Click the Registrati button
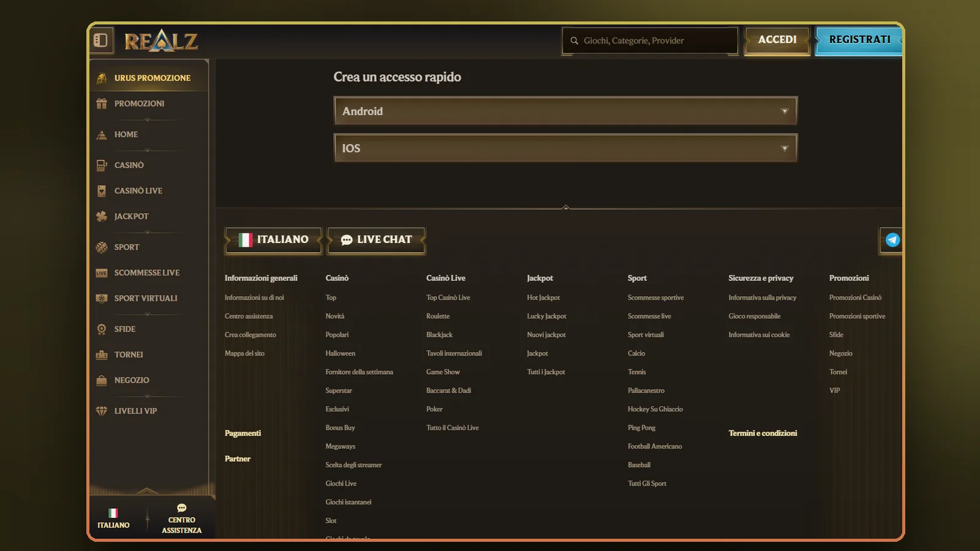The width and height of the screenshot is (980, 551). point(859,40)
